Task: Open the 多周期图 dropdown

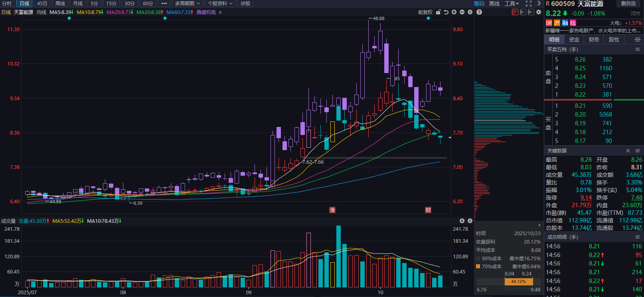Action: point(188,4)
